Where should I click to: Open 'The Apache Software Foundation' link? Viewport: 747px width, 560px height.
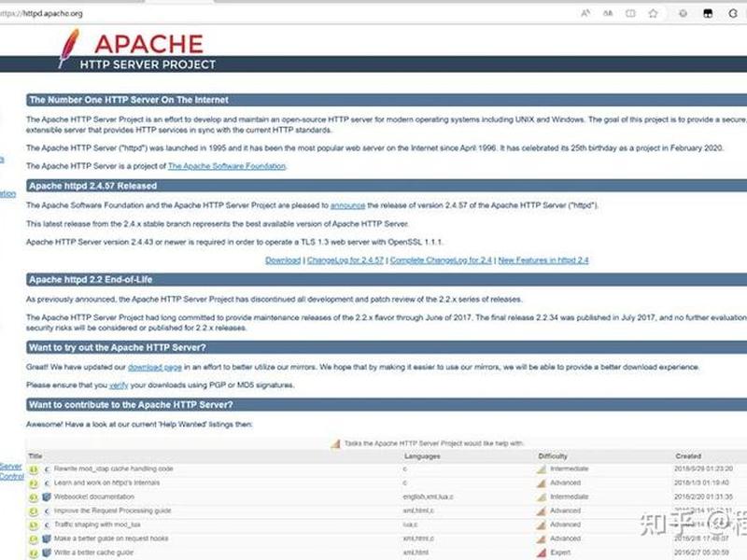tap(227, 166)
